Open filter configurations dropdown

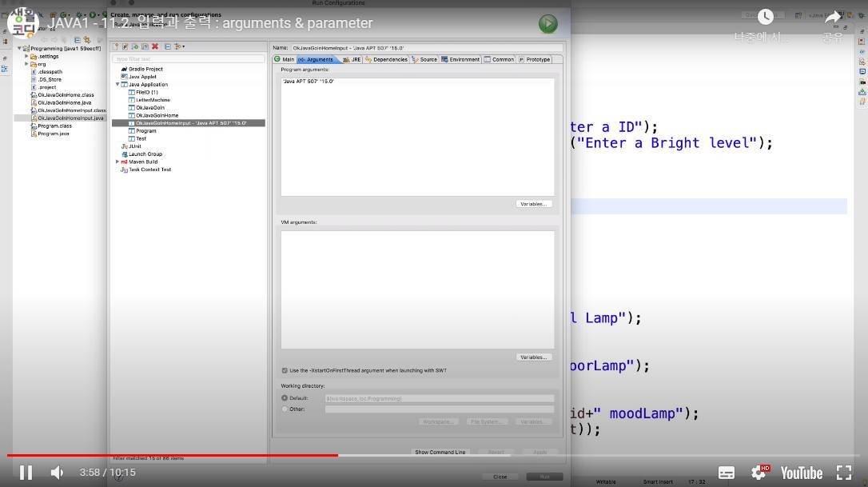[179, 46]
